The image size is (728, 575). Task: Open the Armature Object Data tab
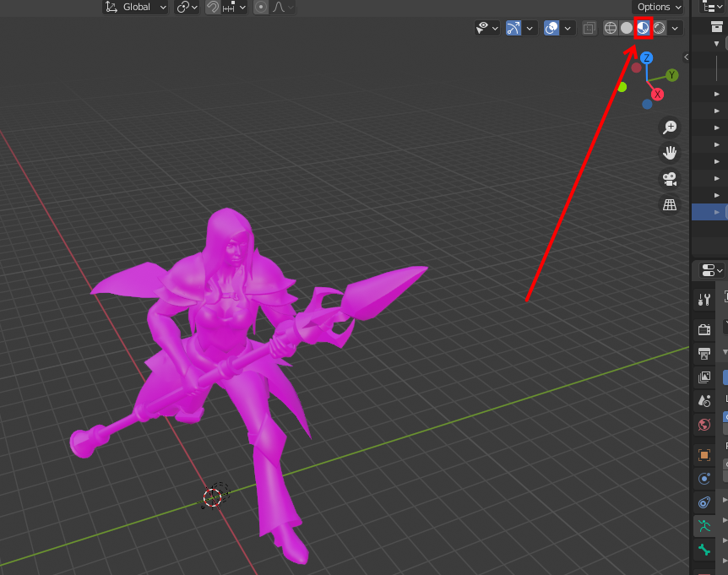tap(704, 526)
